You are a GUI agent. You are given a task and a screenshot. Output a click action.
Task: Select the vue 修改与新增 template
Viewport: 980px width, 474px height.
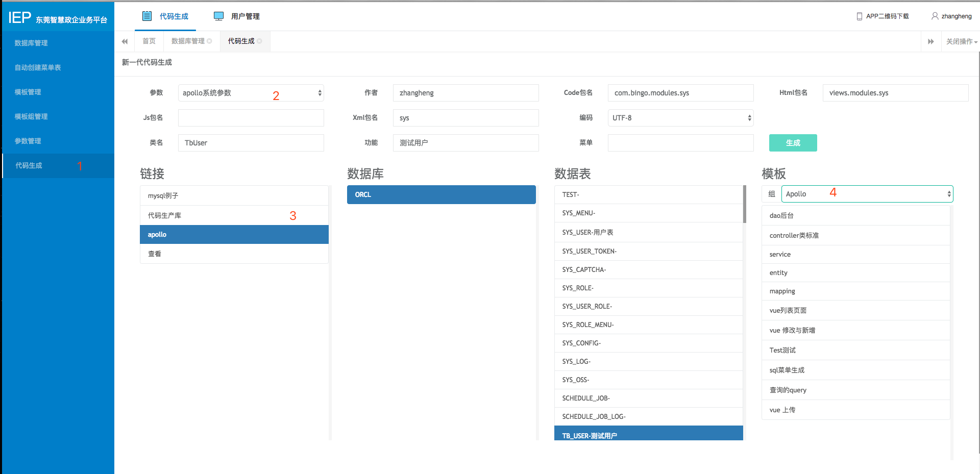pos(856,330)
